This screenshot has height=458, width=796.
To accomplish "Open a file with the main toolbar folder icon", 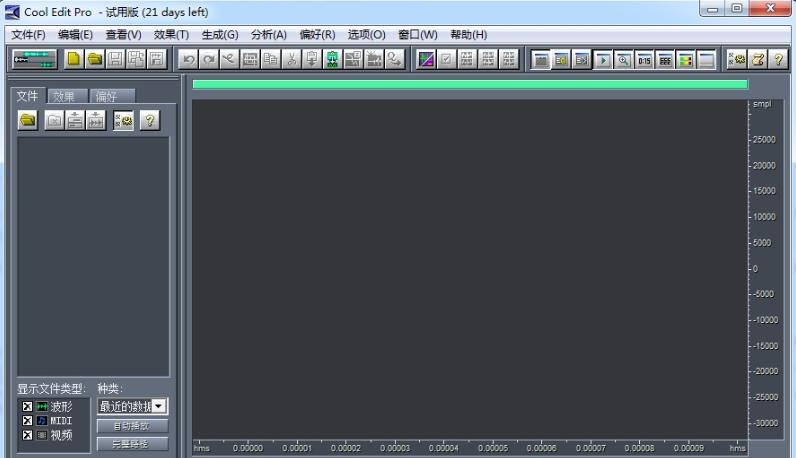I will click(94, 59).
